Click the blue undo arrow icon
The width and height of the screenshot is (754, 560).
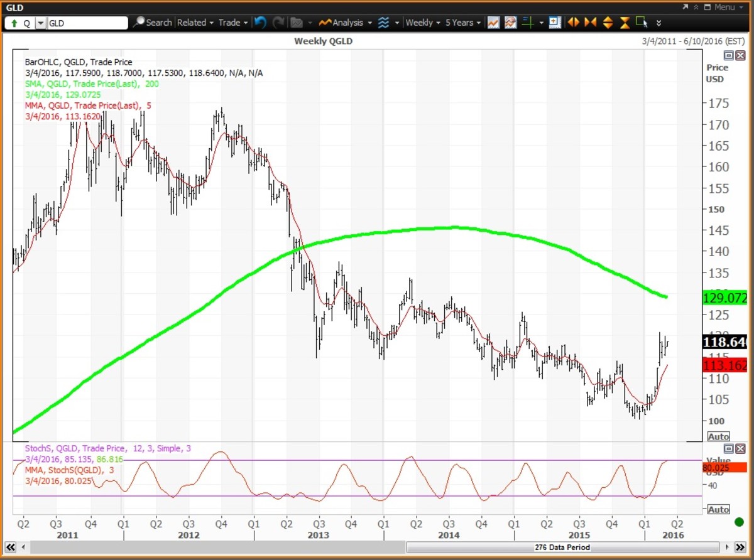[x=260, y=23]
